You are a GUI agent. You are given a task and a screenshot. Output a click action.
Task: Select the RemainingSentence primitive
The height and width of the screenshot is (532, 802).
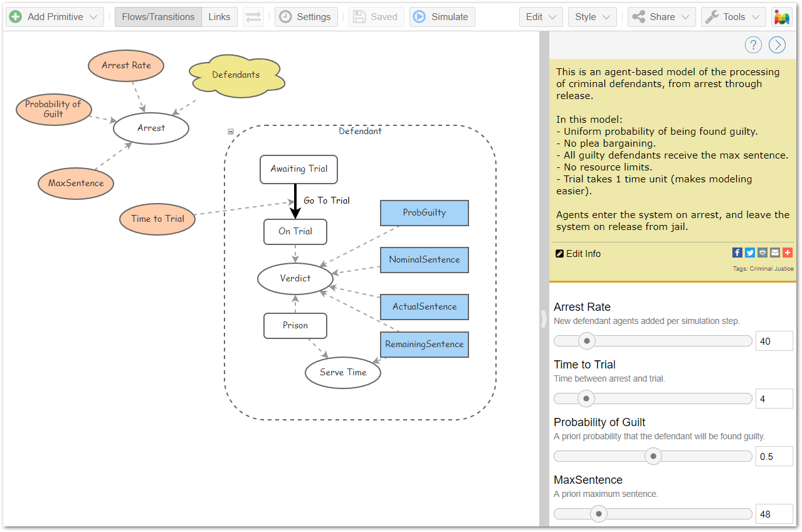click(425, 344)
